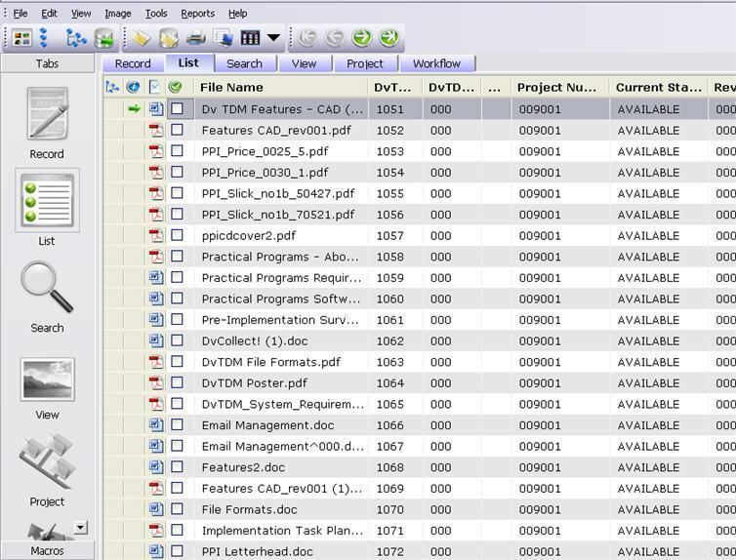
Task: Switch to the Workflow tab
Action: [x=436, y=63]
